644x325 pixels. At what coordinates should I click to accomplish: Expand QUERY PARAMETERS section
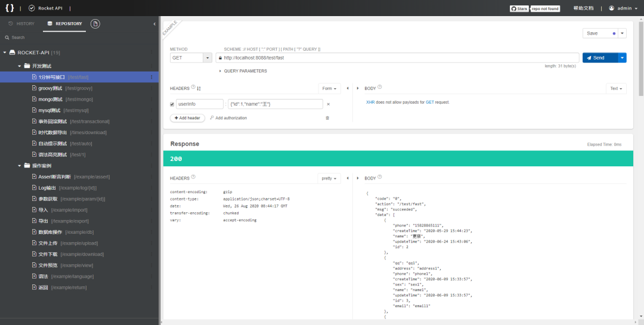(x=243, y=71)
